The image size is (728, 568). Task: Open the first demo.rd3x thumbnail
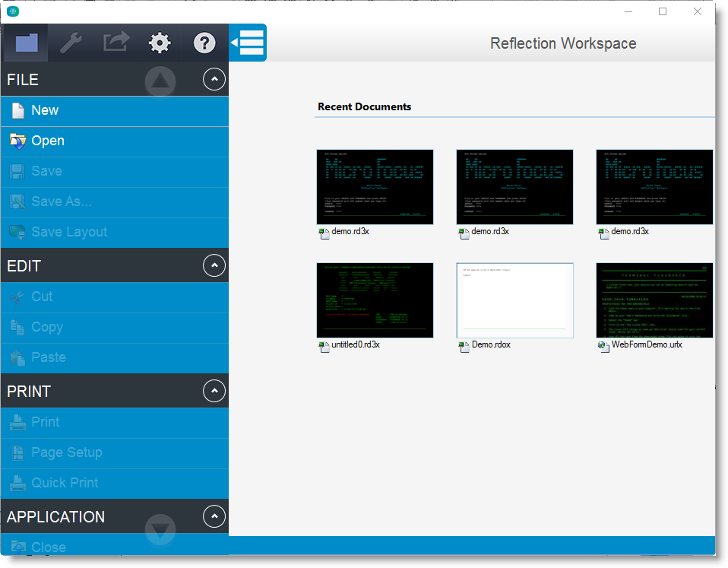375,187
